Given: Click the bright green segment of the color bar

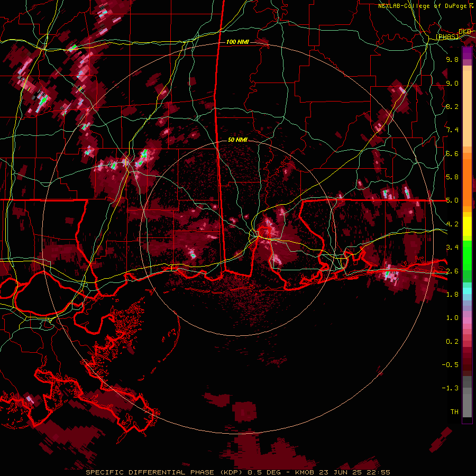Looking at the screenshot, I should (x=467, y=255).
